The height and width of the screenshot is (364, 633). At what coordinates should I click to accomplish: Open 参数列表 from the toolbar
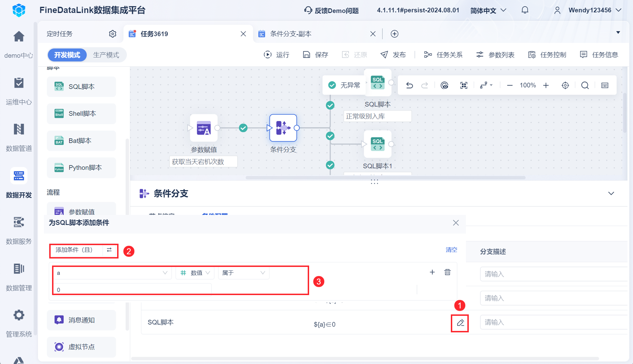tap(495, 55)
